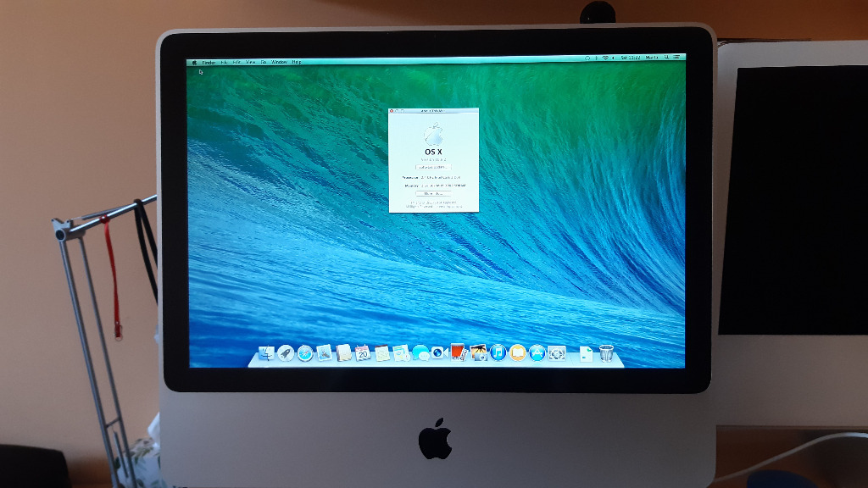Viewport: 868px width, 488px height.
Task: Click the user name in menu bar
Action: (652, 58)
